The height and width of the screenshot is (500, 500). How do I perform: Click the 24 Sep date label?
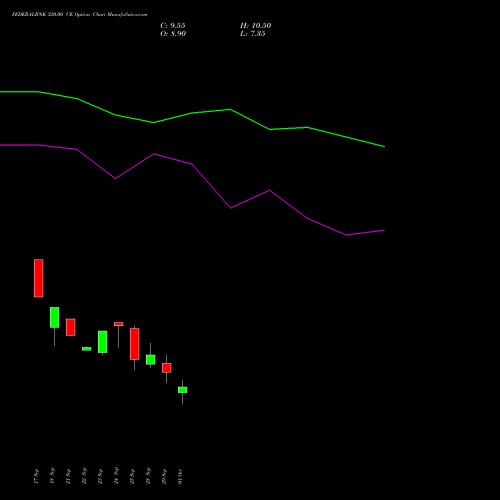[x=116, y=476]
